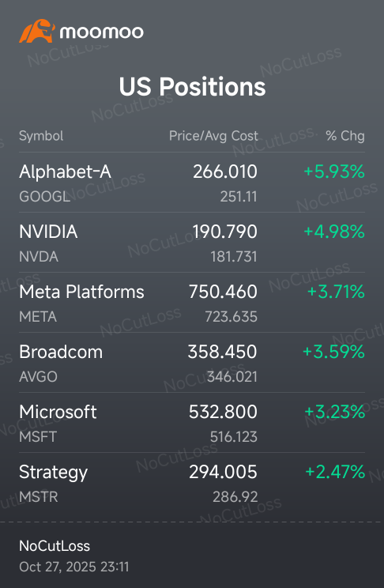Sort by % Chg column header
This screenshot has width=384, height=588.
[345, 136]
